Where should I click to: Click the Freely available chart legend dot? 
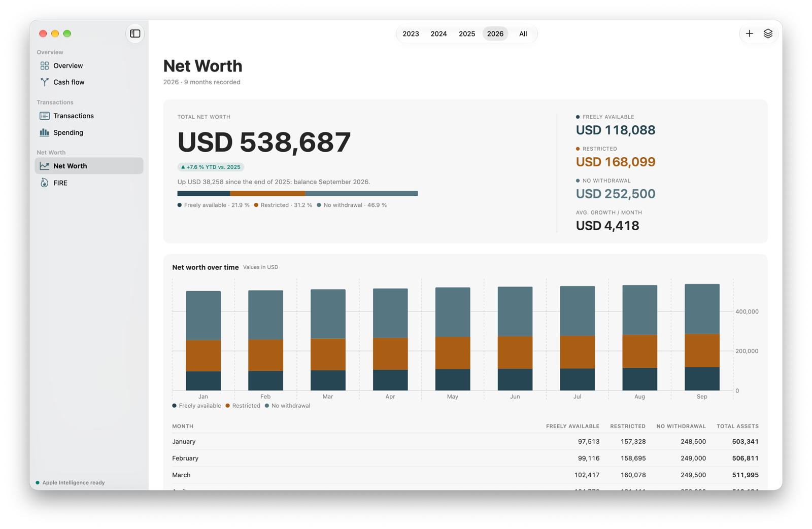pos(175,406)
